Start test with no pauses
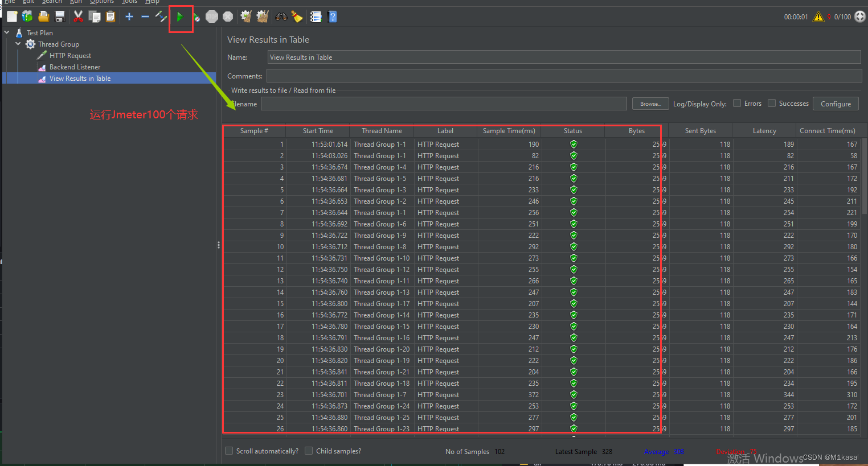Viewport: 868px width, 466px height. 196,17
